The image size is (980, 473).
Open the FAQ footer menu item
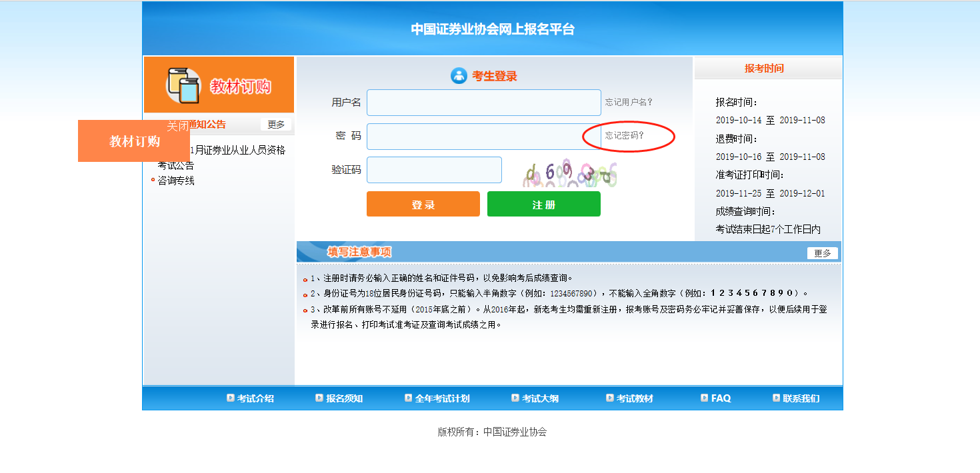point(721,398)
